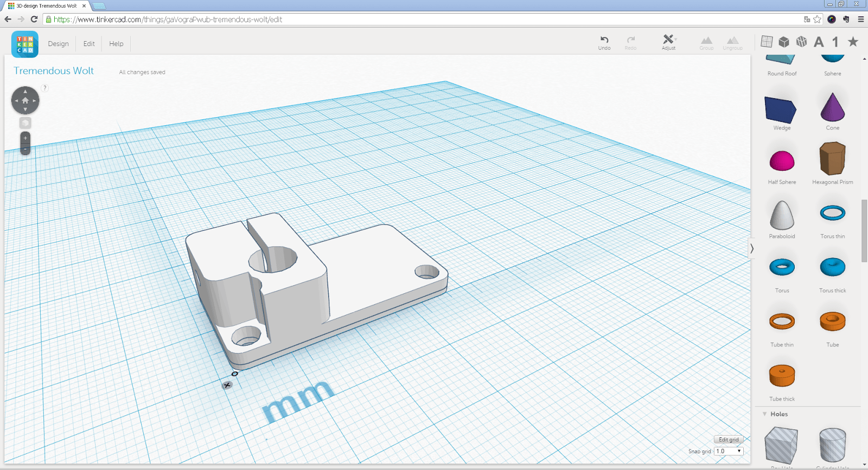Select the Cylinder Hole shape

click(x=832, y=446)
